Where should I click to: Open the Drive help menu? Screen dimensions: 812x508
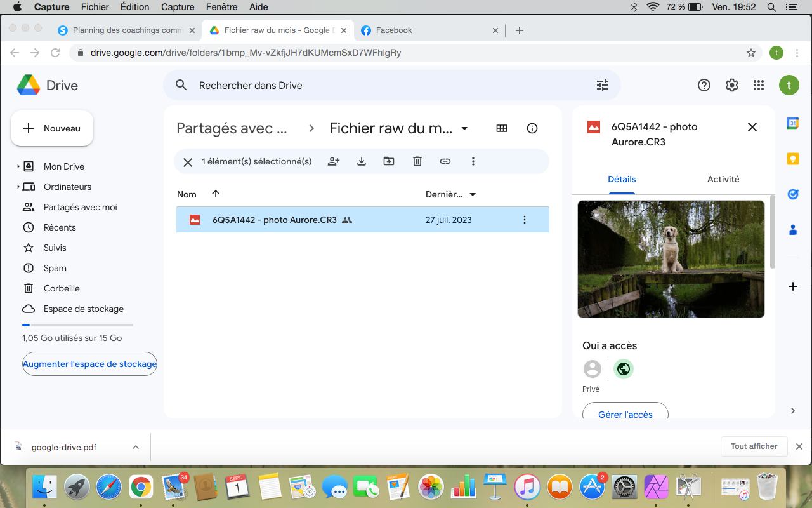click(704, 85)
